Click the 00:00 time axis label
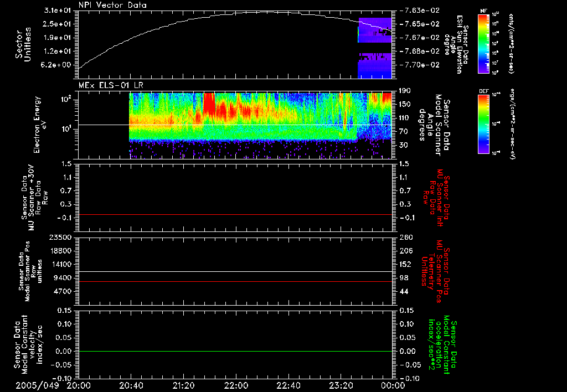Image resolution: width=567 pixels, height=392 pixels. pos(393,385)
